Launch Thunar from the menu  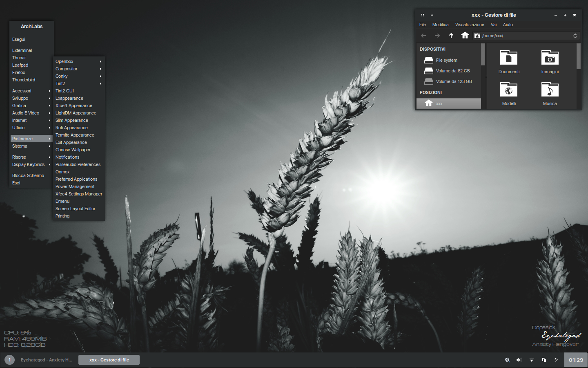pos(31,58)
